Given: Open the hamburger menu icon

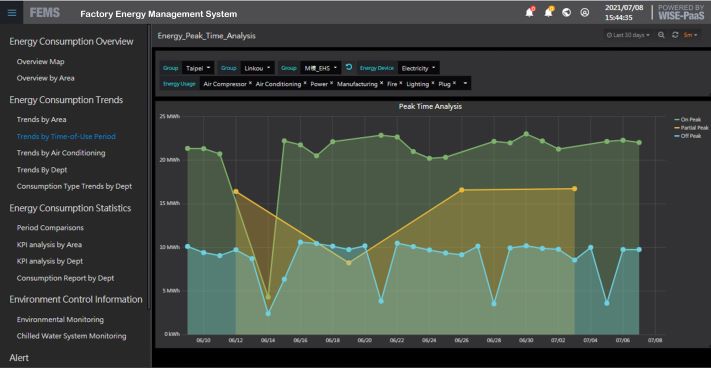Looking at the screenshot, I should 12,13.
